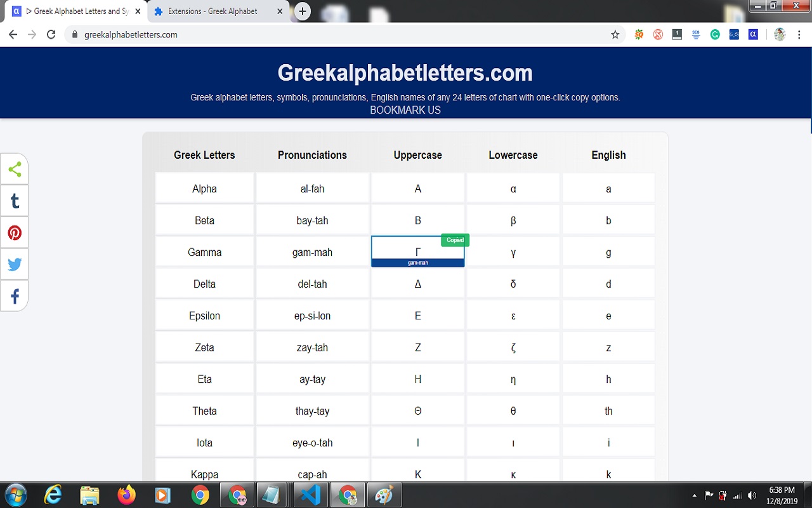Click the BOOKMARK US link
This screenshot has height=508, width=812.
(405, 110)
